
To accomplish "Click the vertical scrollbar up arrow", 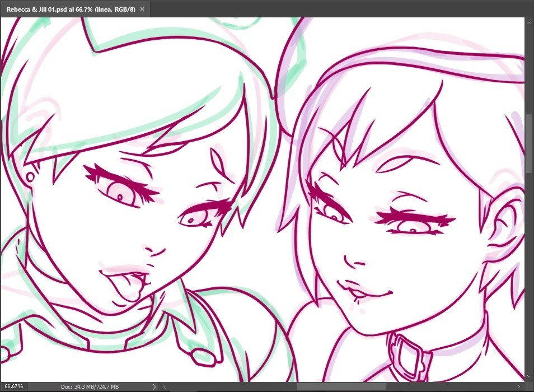I will coord(529,23).
